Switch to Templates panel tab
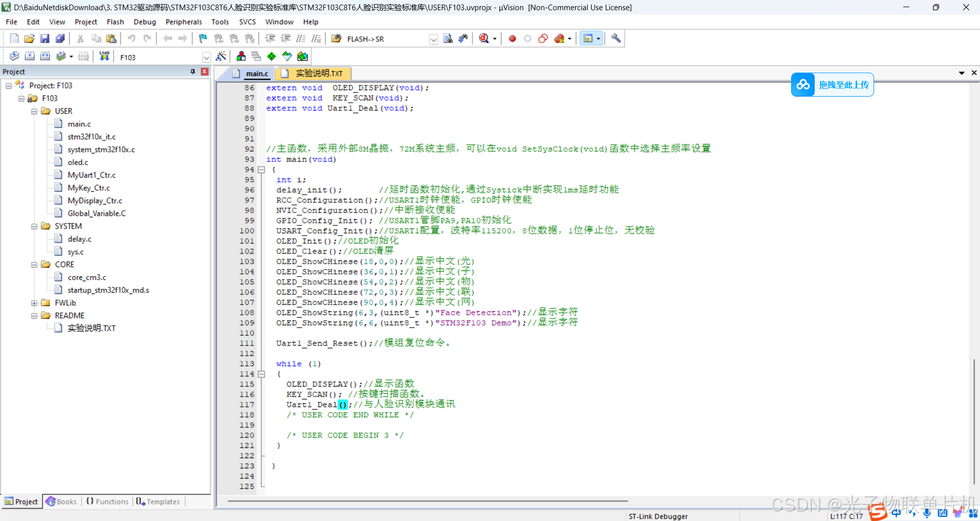This screenshot has width=980, height=521. click(158, 502)
